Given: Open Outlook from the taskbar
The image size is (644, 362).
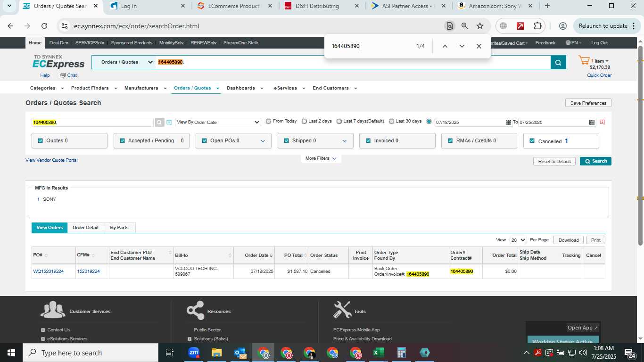Looking at the screenshot, I should click(240, 353).
